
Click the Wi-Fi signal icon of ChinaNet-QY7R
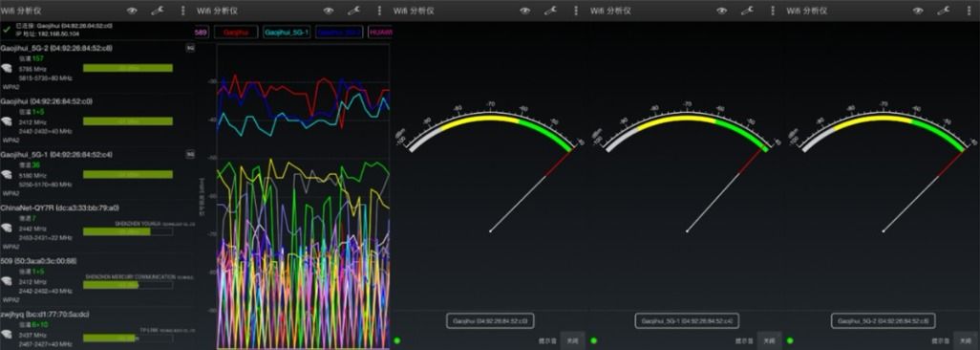tap(7, 228)
